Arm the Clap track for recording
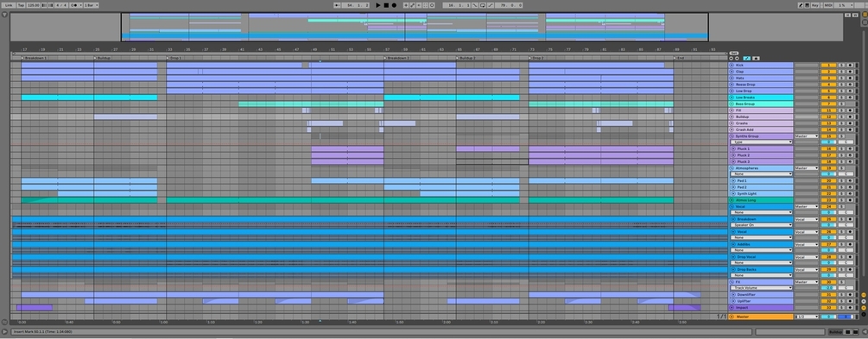 tap(850, 72)
